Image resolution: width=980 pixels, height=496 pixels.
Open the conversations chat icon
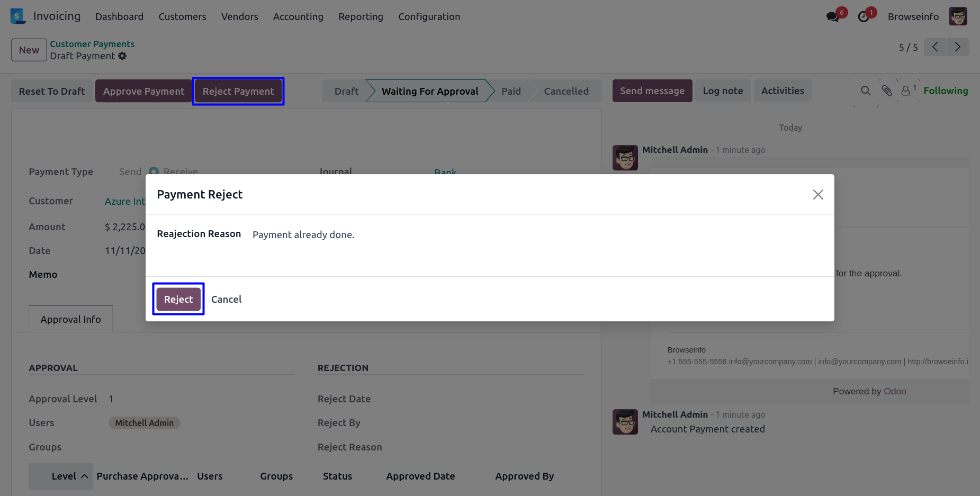tap(832, 17)
